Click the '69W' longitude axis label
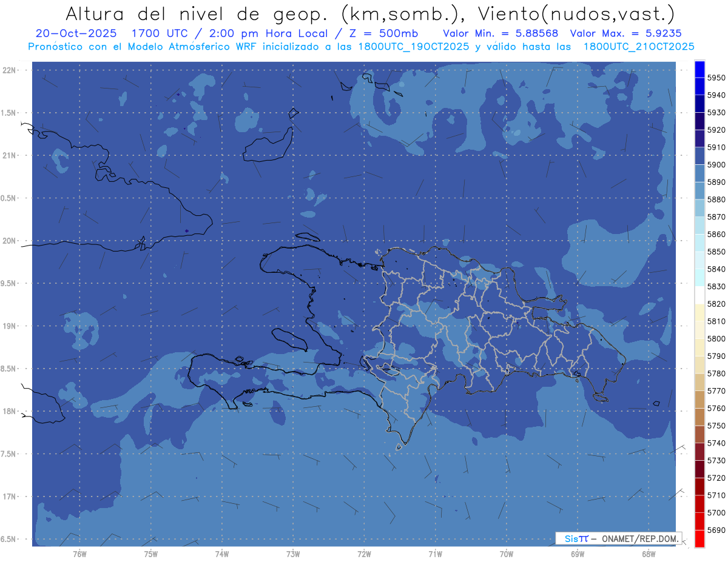Viewport: 728px width, 562px height. [x=578, y=554]
